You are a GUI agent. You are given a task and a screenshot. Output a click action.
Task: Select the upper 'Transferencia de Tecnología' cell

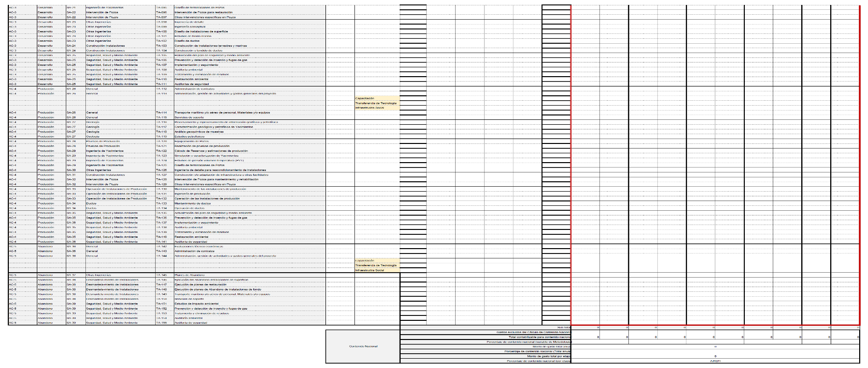tap(376, 103)
